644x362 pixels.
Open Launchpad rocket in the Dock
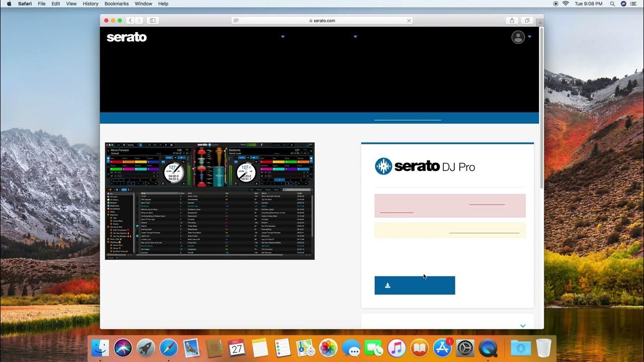(146, 348)
